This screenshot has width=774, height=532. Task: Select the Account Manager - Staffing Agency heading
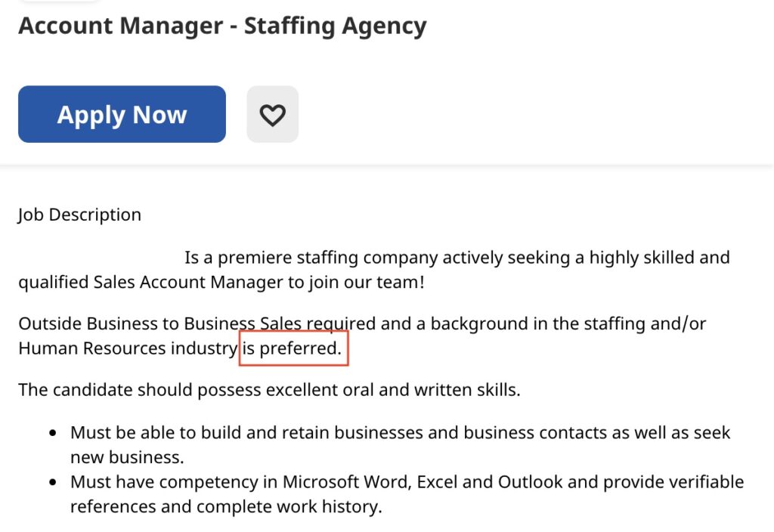coord(223,26)
